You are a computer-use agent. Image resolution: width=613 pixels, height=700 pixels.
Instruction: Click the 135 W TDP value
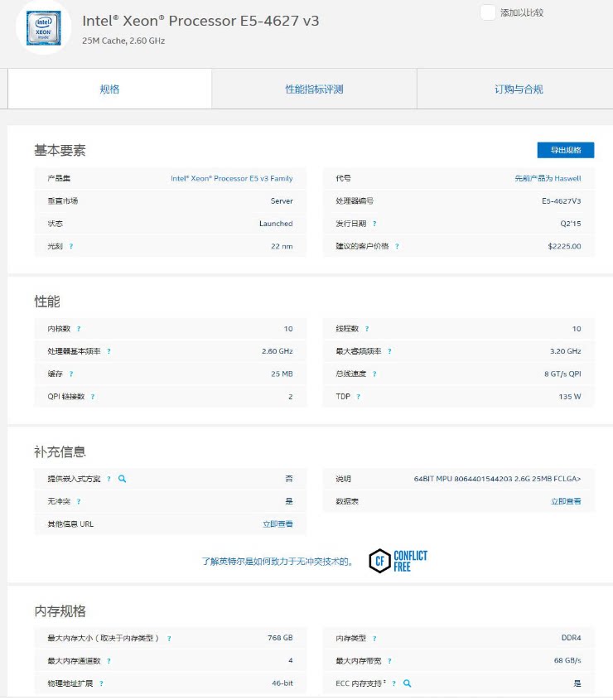pos(570,397)
